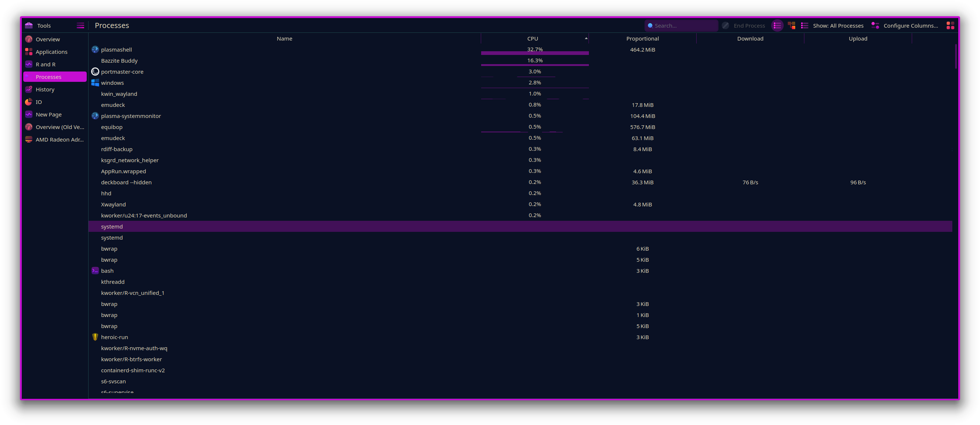The image size is (980, 425).
Task: Open the Show: All Processes dropdown
Action: (833, 25)
